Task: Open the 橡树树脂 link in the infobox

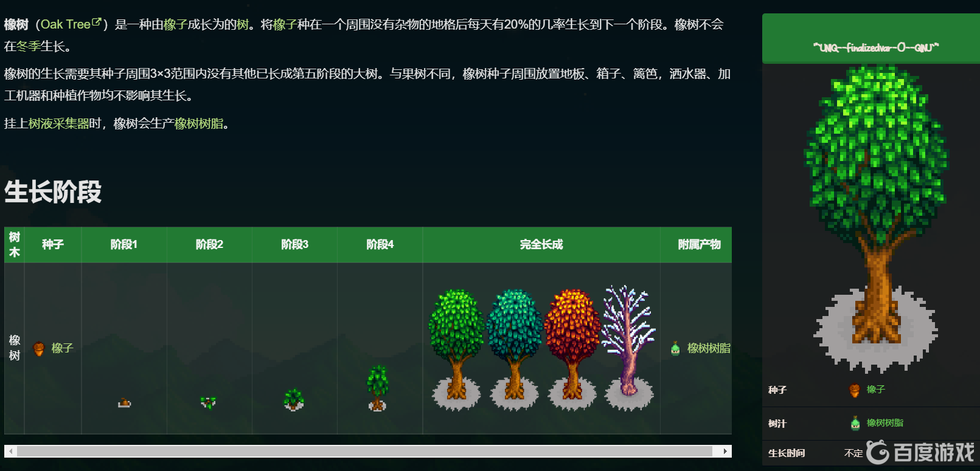Action: (885, 423)
